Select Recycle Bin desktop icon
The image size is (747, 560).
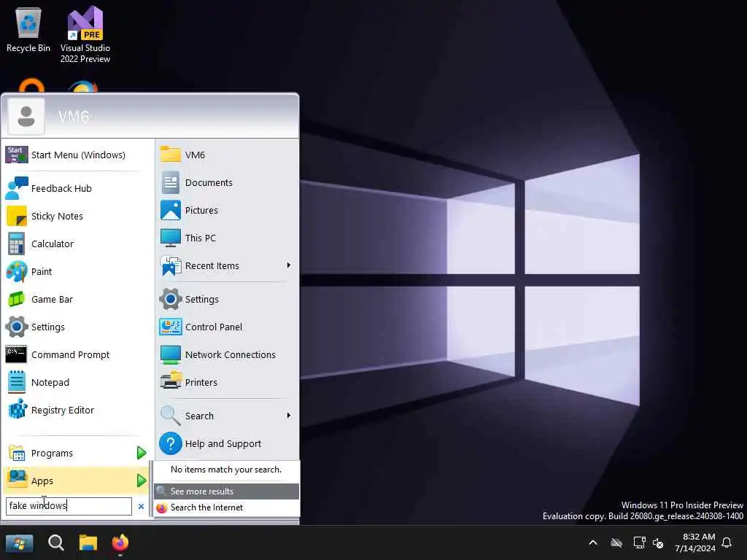click(x=28, y=30)
